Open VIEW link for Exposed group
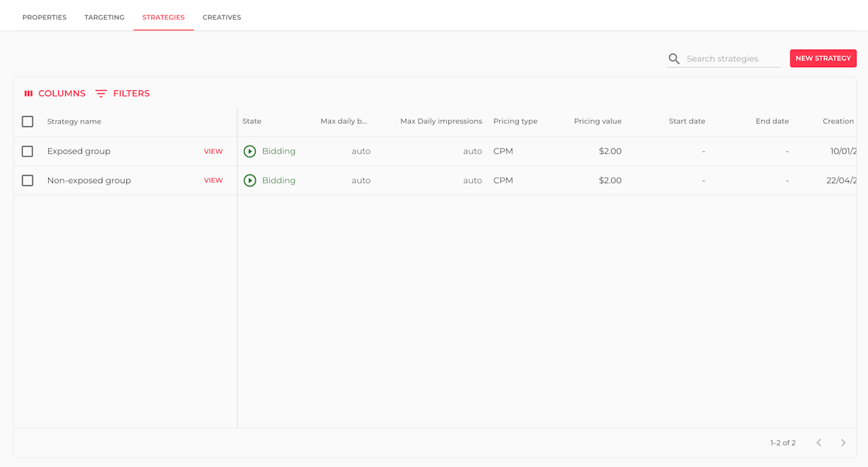This screenshot has height=467, width=868. point(213,151)
